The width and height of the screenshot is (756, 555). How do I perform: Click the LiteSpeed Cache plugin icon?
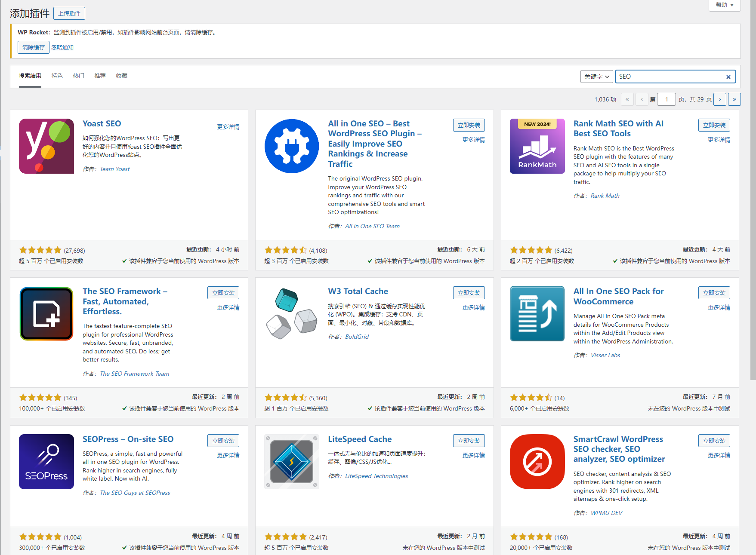tap(292, 462)
